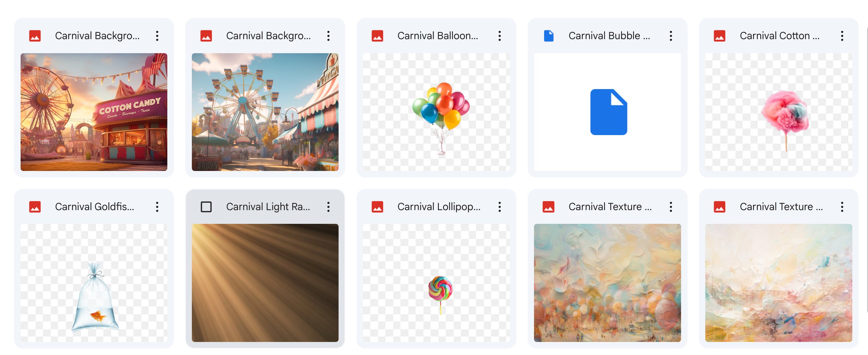Open the ferris wheel daytime background thumbnail
Viewport: 868px width, 355px height.
[265, 112]
